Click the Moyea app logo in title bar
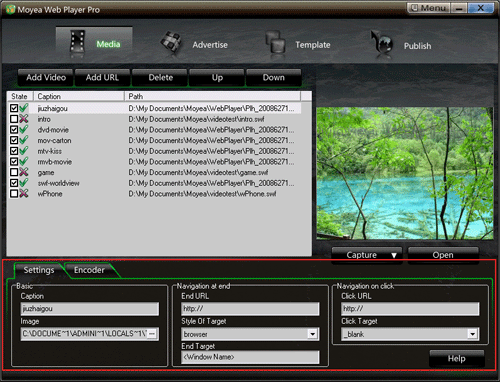Image resolution: width=500 pixels, height=382 pixels. point(10,9)
